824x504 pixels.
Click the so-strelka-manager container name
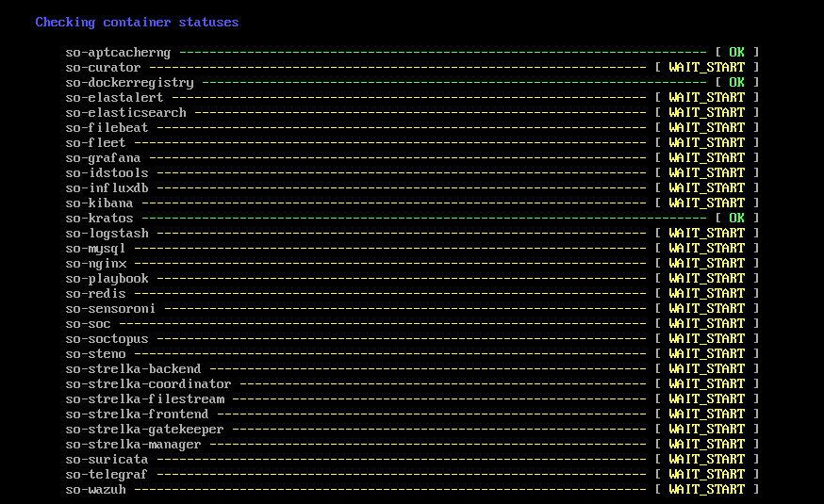coord(133,445)
